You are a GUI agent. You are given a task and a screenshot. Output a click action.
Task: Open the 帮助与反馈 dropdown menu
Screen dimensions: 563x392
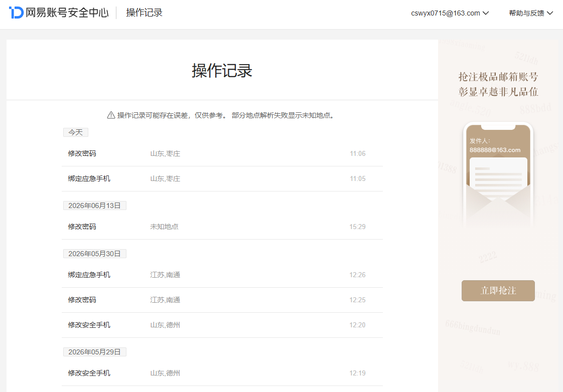tap(531, 13)
